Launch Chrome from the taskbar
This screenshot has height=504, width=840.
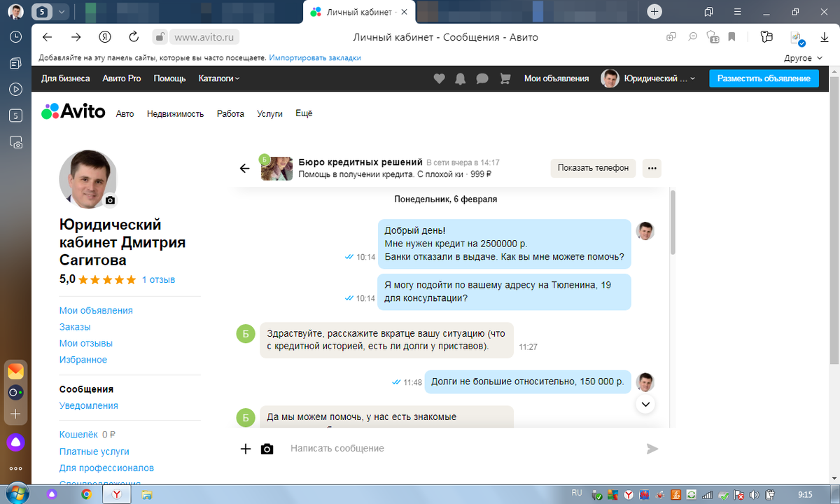(x=87, y=494)
